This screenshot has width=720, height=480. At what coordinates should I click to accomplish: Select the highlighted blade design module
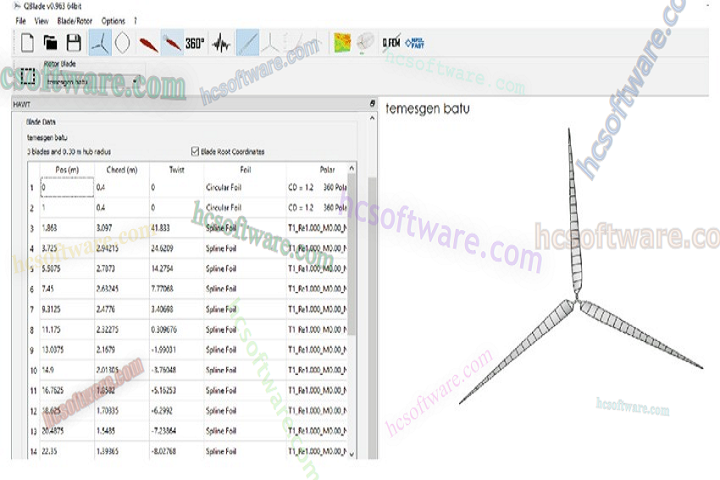point(248,43)
